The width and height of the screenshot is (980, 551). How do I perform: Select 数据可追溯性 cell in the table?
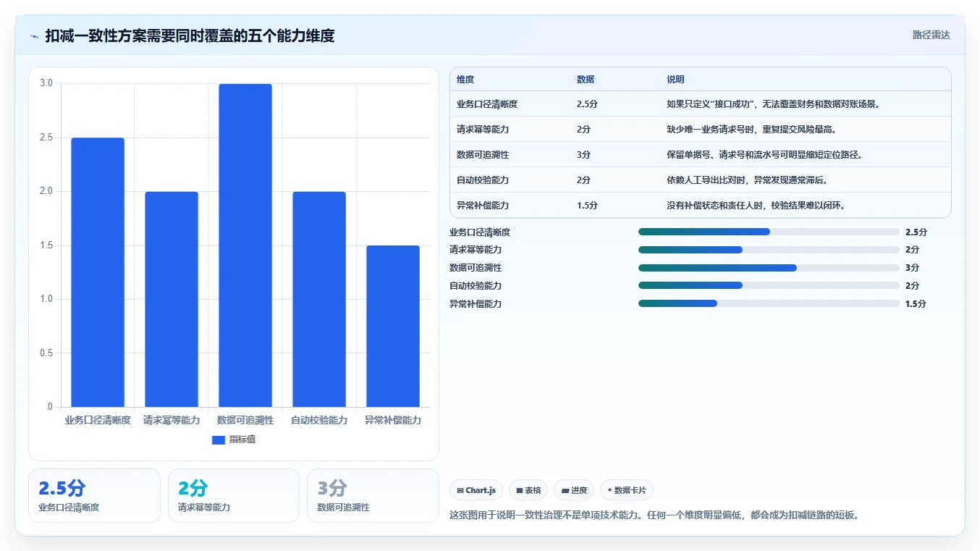tap(483, 155)
